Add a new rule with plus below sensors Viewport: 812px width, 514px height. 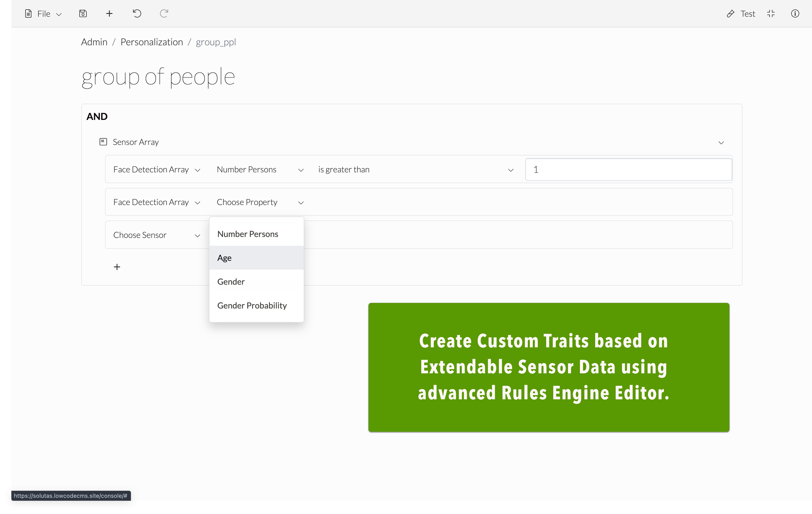click(117, 267)
